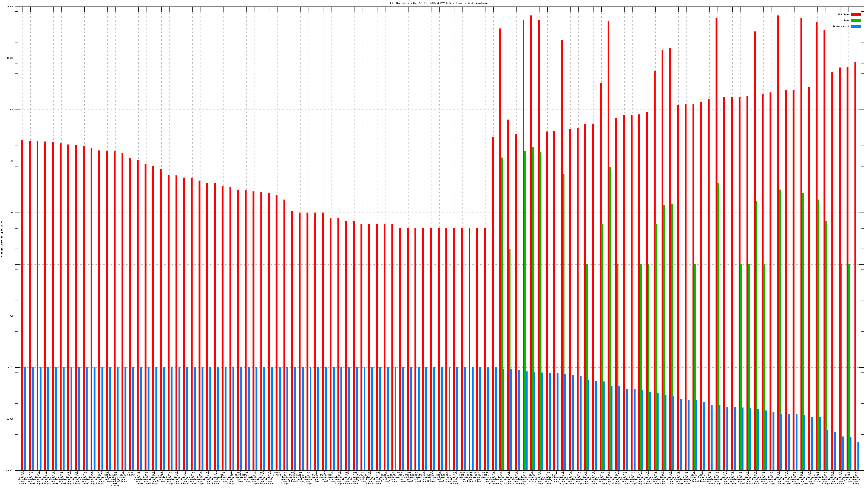
Task: Click the 'Score (0..1)' legend label
Action: coord(841,26)
